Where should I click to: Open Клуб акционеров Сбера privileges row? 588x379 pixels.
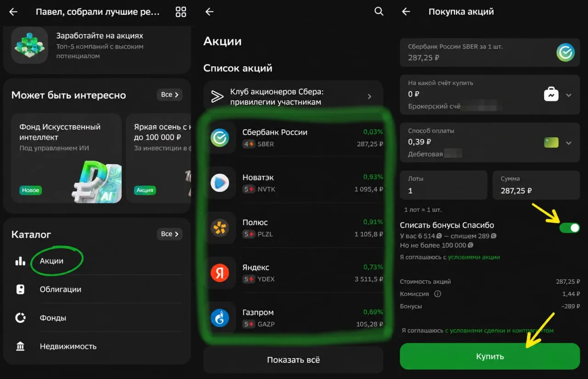click(x=293, y=96)
